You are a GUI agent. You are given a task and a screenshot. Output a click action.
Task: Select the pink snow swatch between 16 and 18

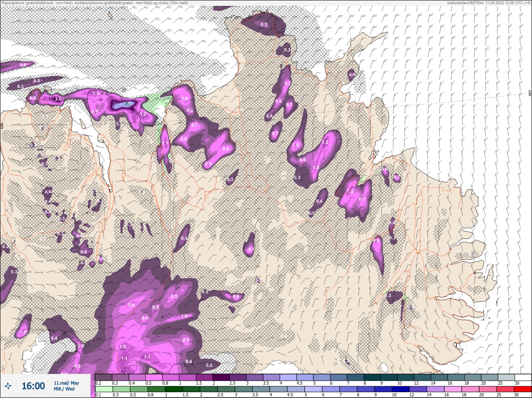[453, 389]
